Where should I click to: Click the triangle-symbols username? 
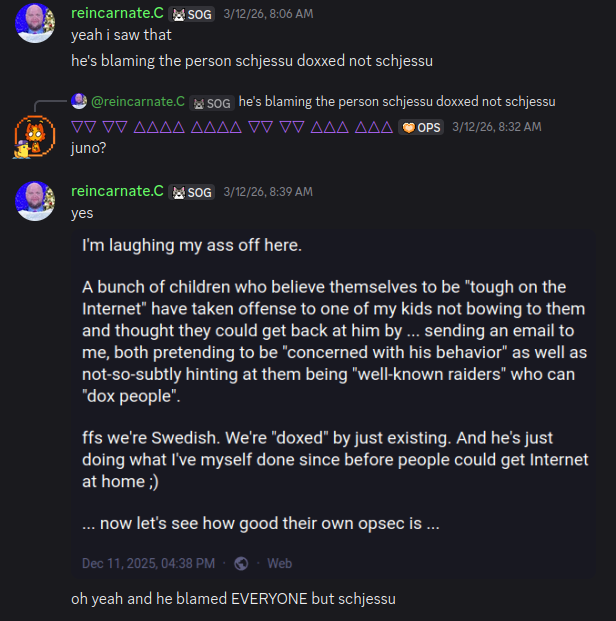point(232,127)
